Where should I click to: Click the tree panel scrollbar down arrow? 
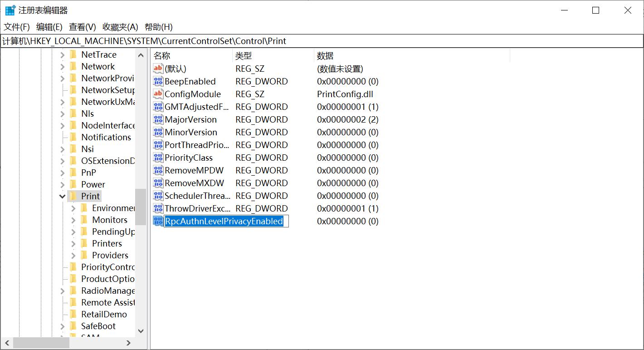pyautogui.click(x=141, y=331)
